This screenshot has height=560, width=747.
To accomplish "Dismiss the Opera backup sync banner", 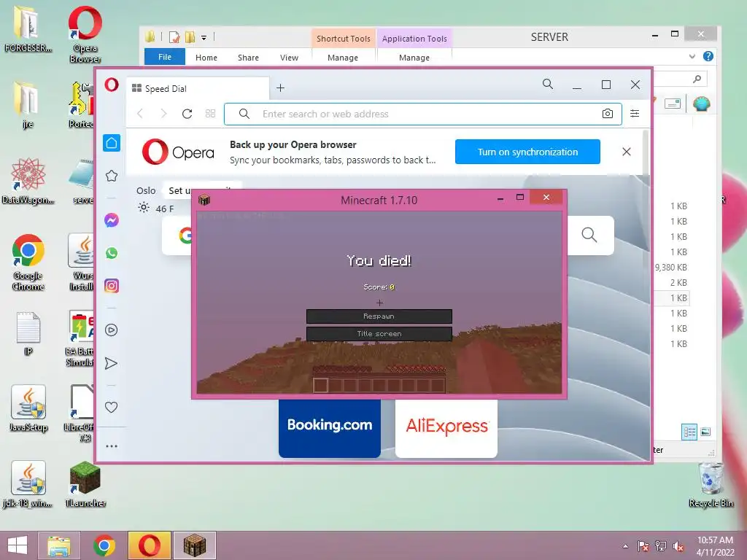I will pos(627,152).
